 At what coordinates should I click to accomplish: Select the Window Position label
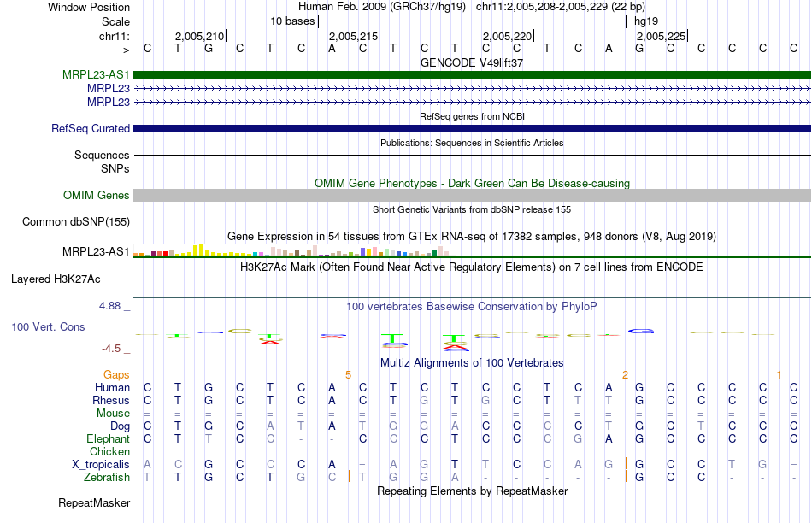click(89, 7)
